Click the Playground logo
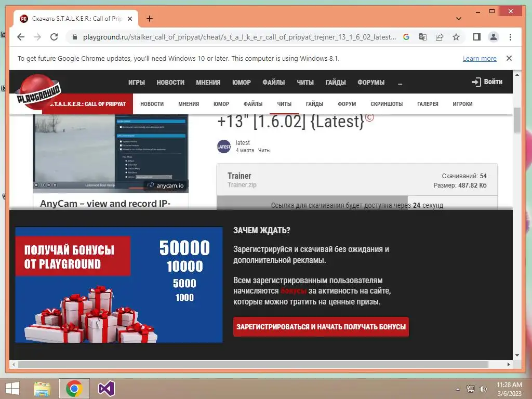Image resolution: width=532 pixels, height=399 pixels. coord(38,92)
